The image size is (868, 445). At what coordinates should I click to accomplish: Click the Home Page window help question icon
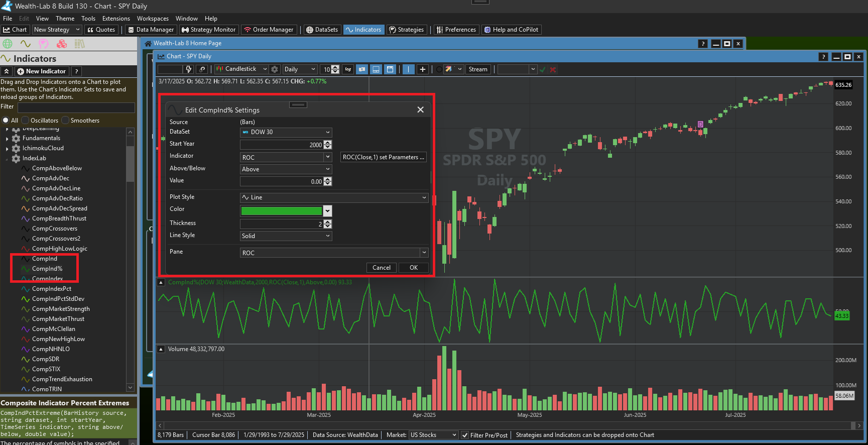pos(703,44)
